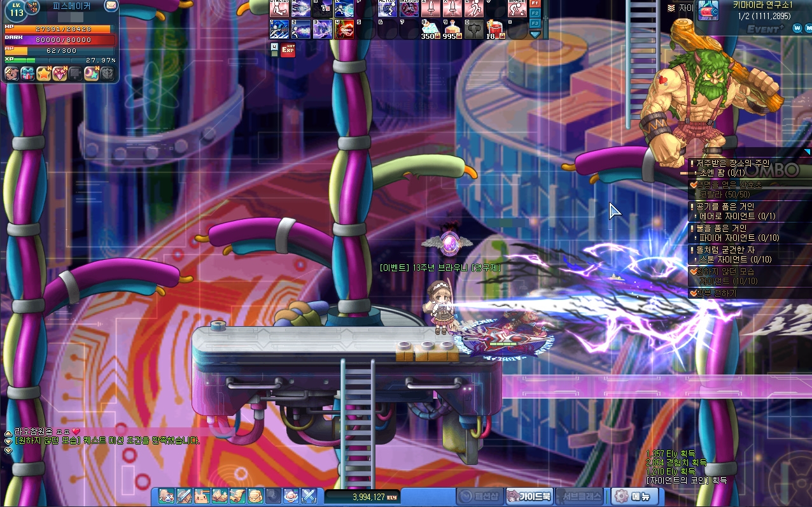Click the blue gift box icon
812x507 pixels.
click(x=28, y=73)
